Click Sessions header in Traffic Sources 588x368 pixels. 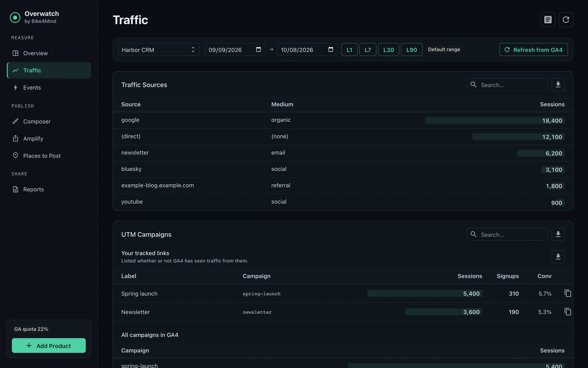click(552, 104)
